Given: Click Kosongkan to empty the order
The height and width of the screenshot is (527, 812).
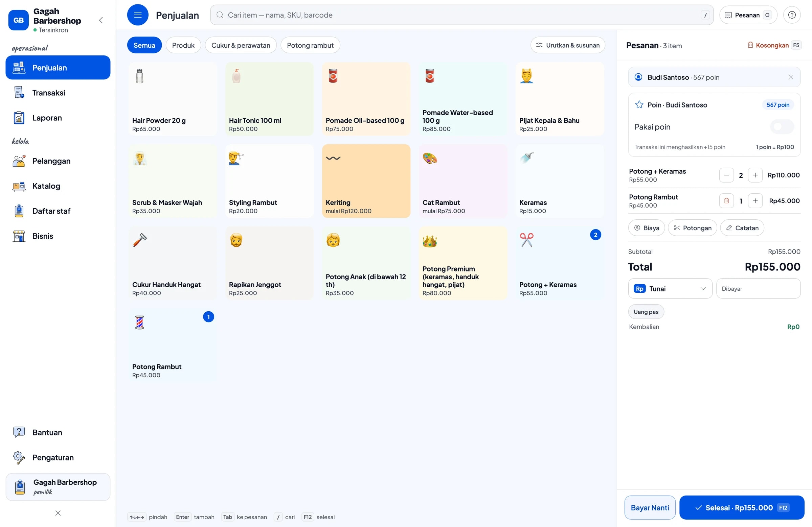Looking at the screenshot, I should point(774,45).
